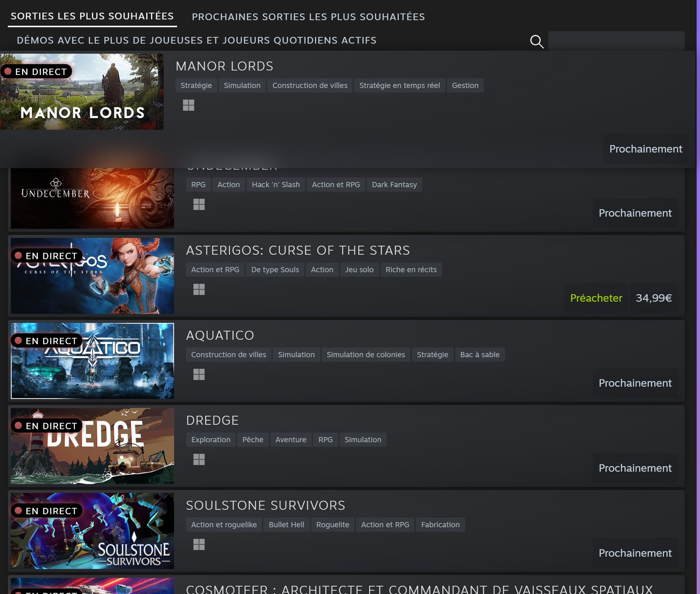The width and height of the screenshot is (700, 594).
Task: Open the DÉMOS quotidiens actifs tab
Action: [196, 40]
